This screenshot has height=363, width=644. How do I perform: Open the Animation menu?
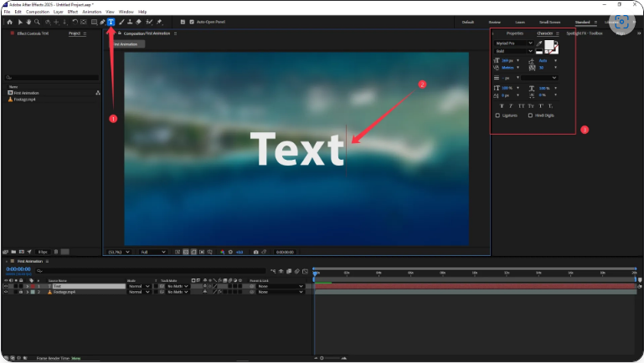click(91, 12)
